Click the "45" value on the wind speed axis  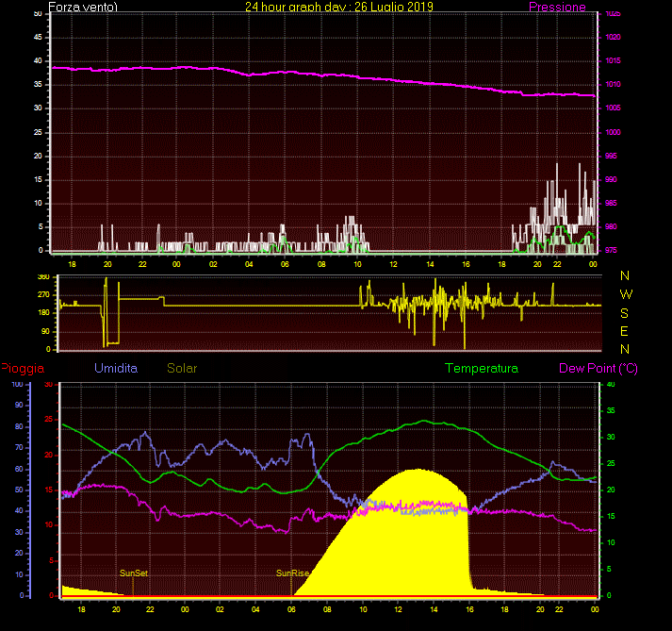[38, 38]
